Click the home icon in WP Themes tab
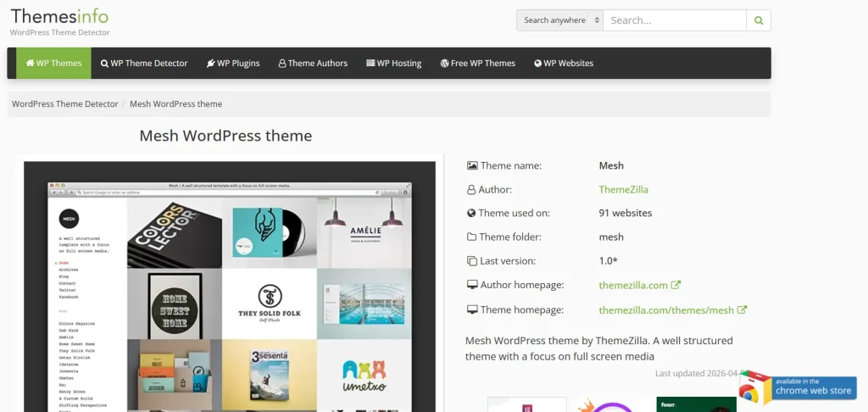Screen dimensions: 868x412 point(30,63)
